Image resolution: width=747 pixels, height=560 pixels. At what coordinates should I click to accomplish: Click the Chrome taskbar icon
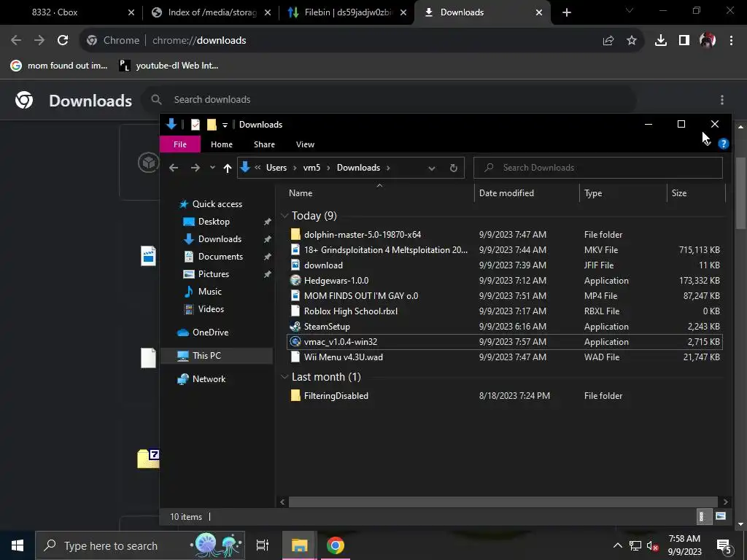tap(336, 545)
